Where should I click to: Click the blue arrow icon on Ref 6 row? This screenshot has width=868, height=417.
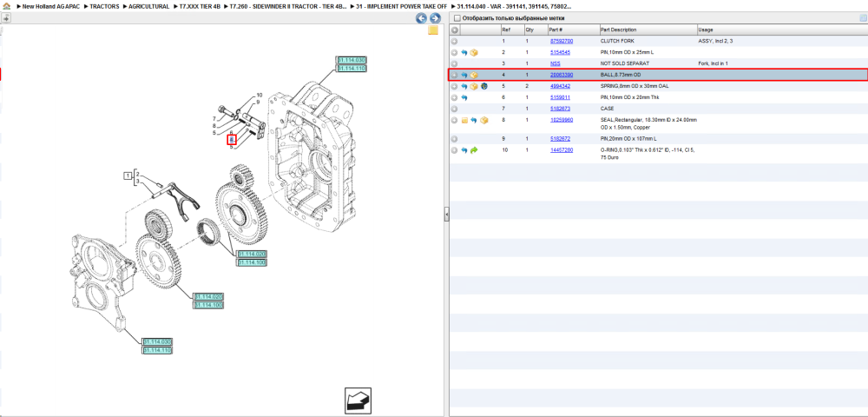click(x=464, y=97)
